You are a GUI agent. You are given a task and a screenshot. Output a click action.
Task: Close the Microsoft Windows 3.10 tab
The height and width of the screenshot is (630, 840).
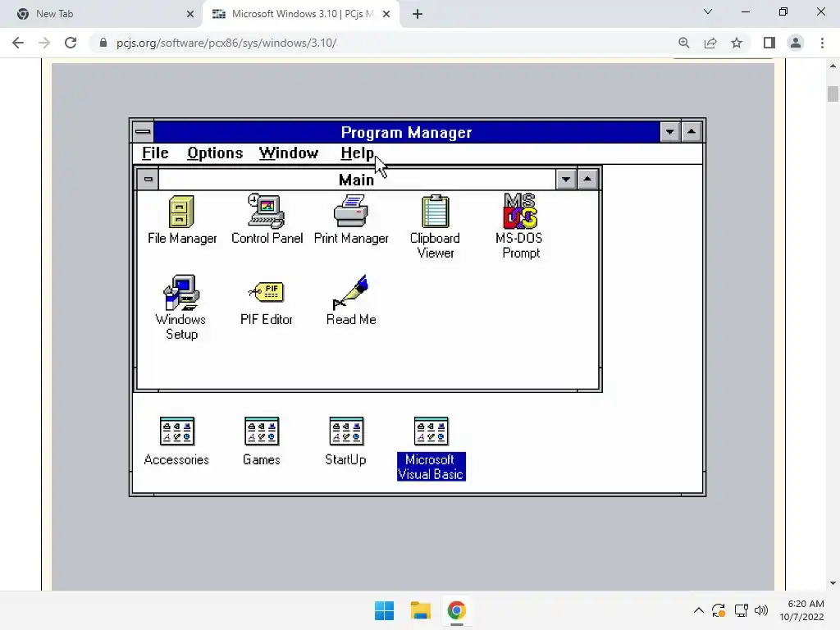(x=386, y=15)
